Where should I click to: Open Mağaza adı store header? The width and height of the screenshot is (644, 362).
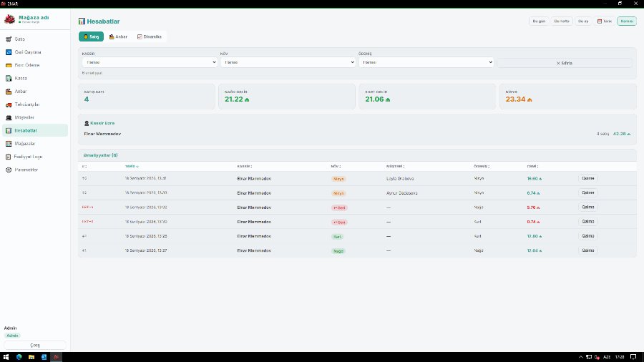34,19
